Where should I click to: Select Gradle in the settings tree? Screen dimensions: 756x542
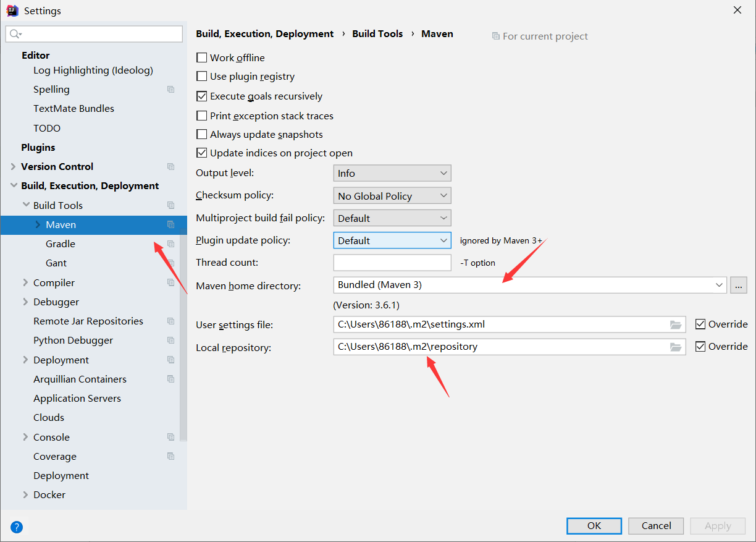(61, 244)
